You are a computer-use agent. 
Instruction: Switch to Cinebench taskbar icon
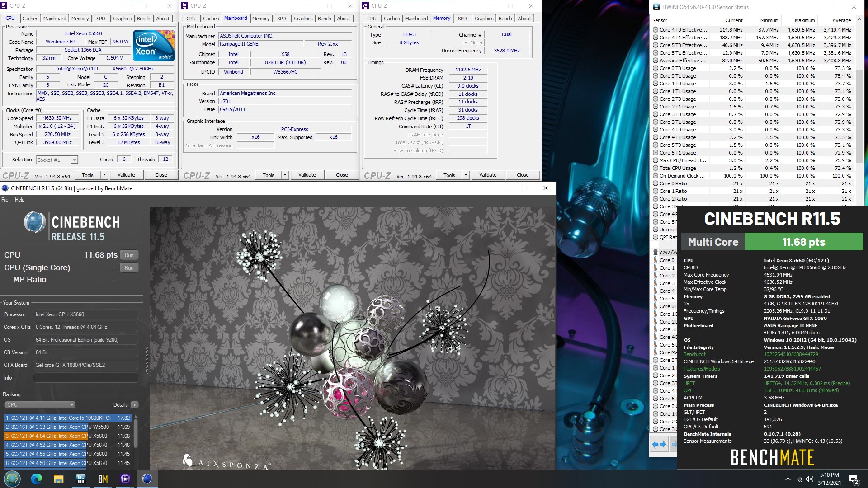tap(147, 479)
